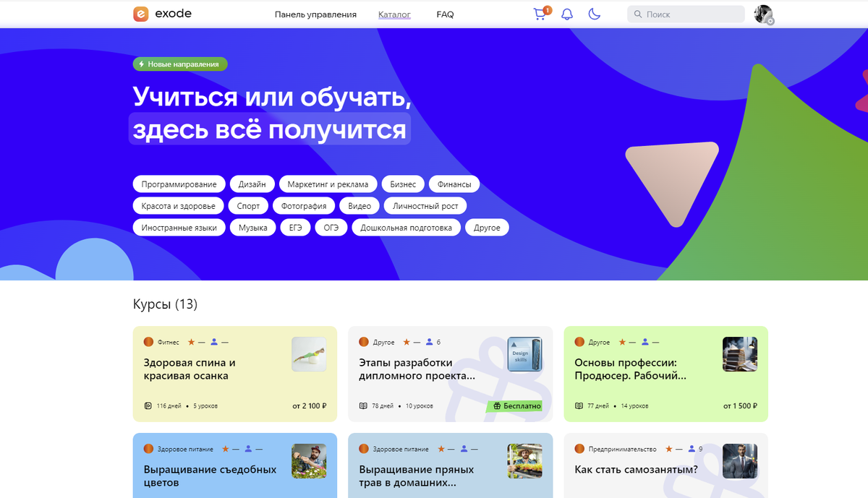This screenshot has width=868, height=498.
Task: Toggle dark mode moon icon
Action: 595,14
